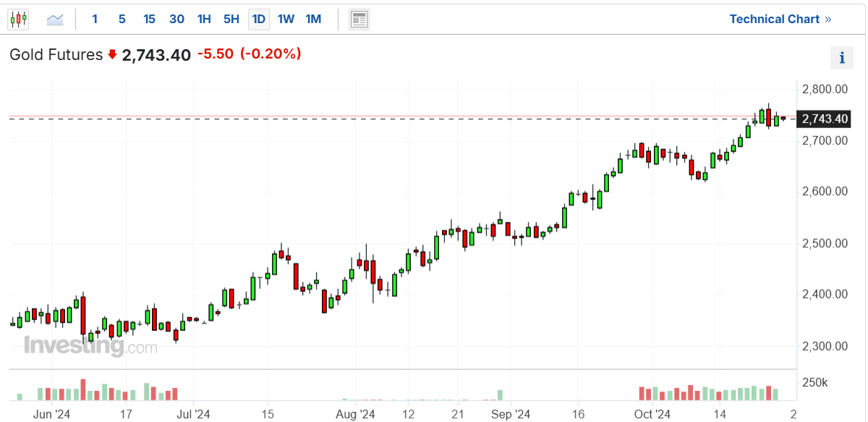Screen dimensions: 868x422
Task: Click the (-0.20%) percent change value
Action: 271,54
